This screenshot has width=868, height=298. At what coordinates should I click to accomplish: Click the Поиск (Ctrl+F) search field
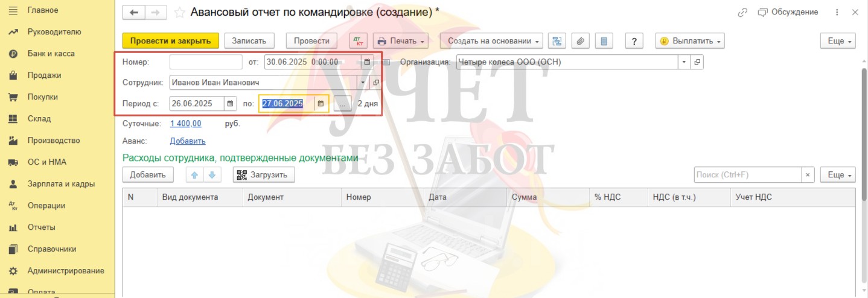(x=747, y=175)
